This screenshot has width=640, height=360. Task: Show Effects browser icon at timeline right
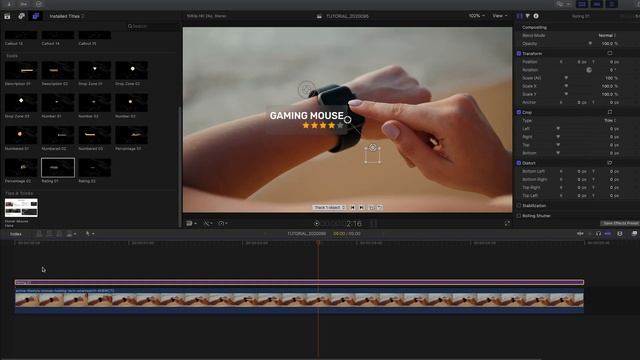coord(634,233)
